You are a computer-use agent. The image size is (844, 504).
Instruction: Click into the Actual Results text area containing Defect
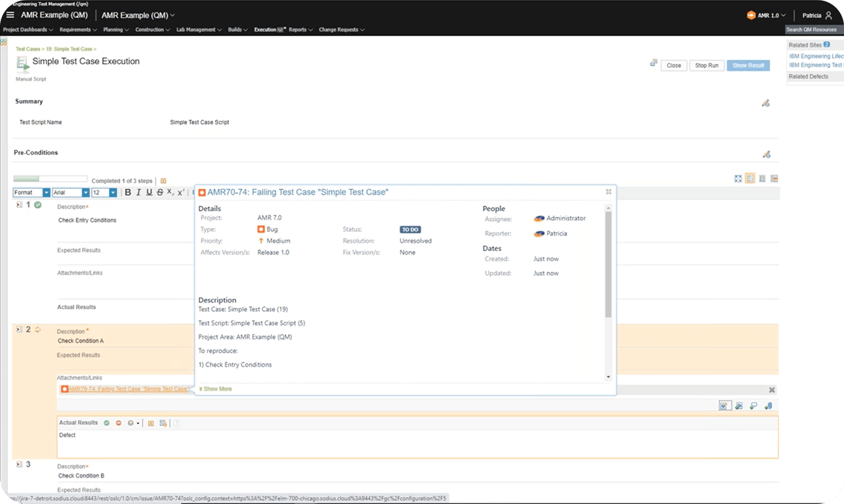(417, 443)
